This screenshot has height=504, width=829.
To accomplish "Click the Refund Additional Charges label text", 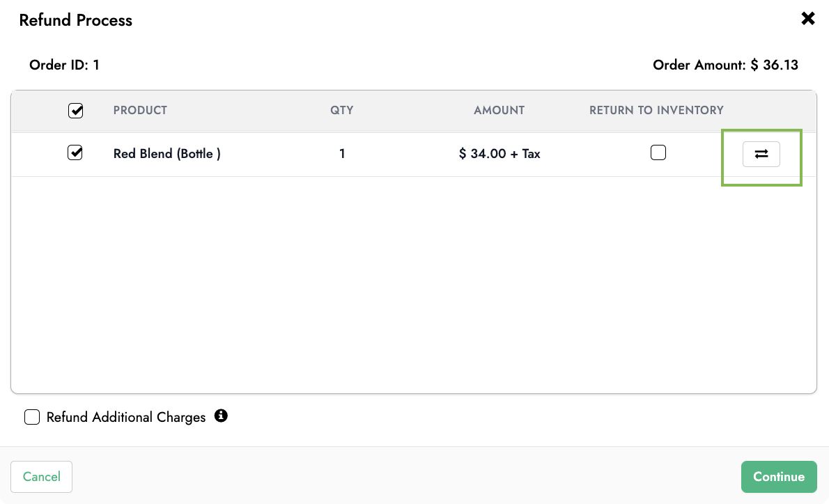I will [126, 418].
